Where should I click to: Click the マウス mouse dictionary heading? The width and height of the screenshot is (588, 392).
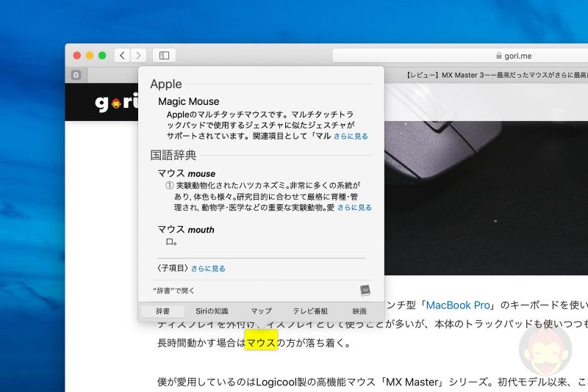click(x=187, y=173)
